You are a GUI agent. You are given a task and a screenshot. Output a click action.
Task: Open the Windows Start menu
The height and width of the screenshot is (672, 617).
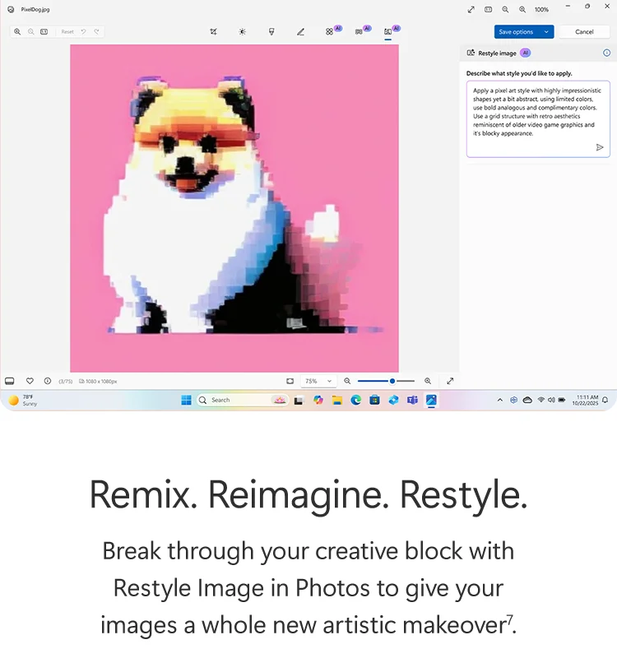(187, 401)
